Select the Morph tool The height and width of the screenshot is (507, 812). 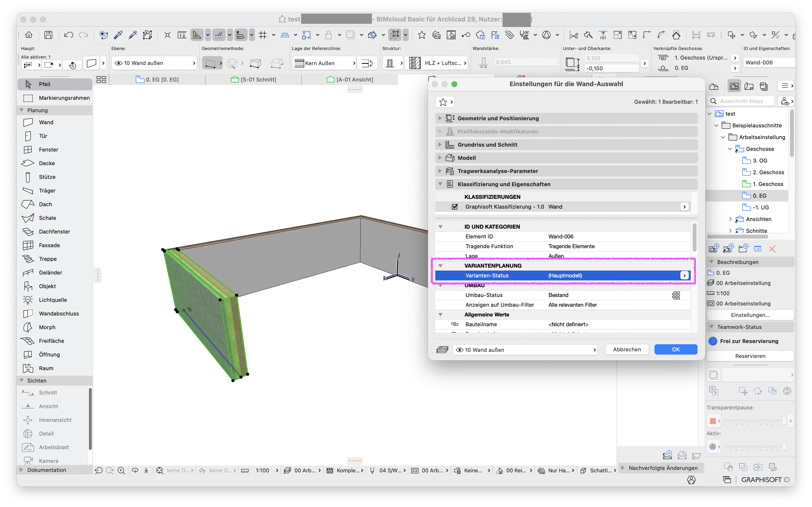55,328
